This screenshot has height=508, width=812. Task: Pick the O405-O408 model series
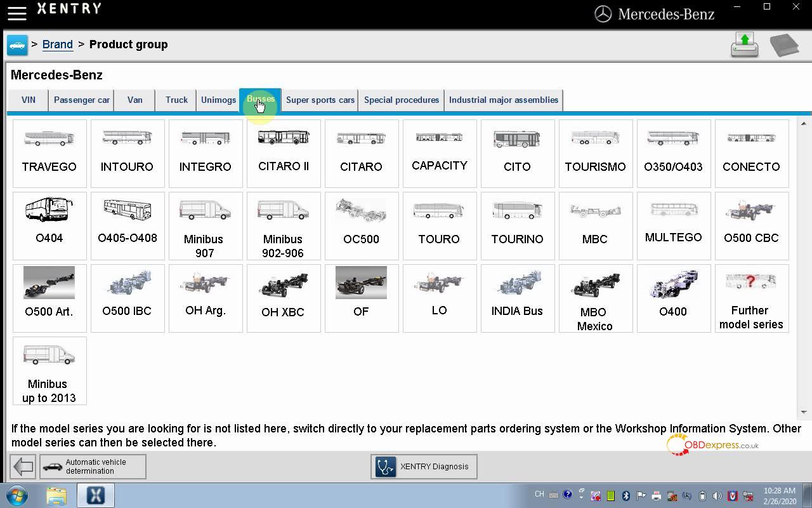click(x=128, y=226)
